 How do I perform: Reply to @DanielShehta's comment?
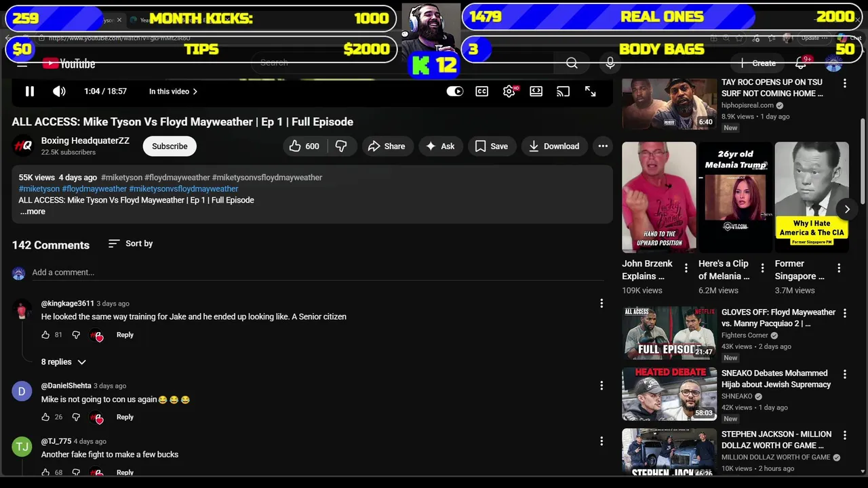[x=125, y=418]
